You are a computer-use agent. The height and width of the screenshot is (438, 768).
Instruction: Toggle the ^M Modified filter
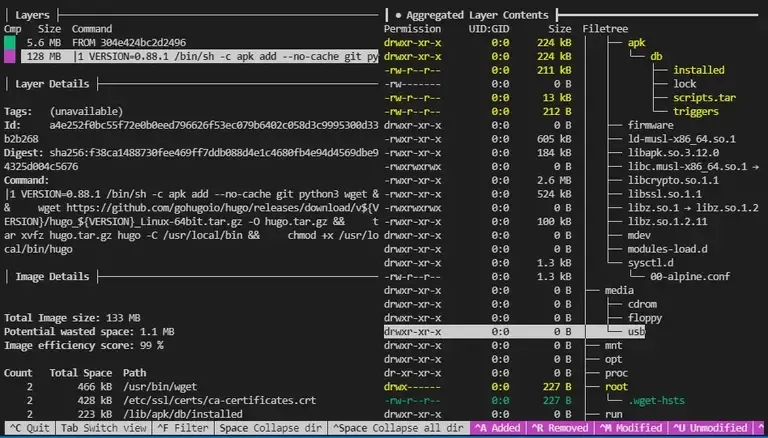tap(630, 428)
